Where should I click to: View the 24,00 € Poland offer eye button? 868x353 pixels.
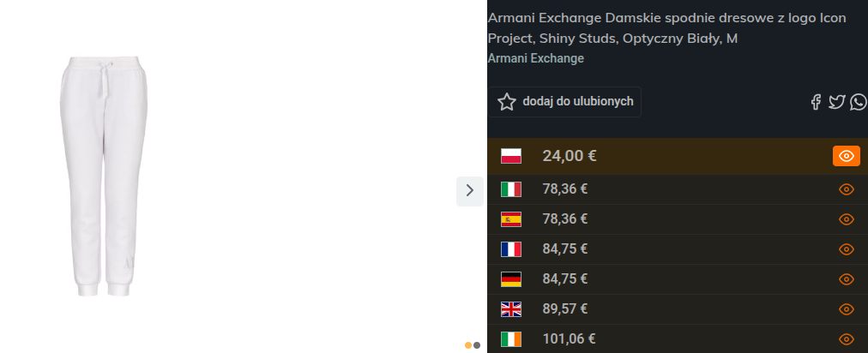[846, 156]
